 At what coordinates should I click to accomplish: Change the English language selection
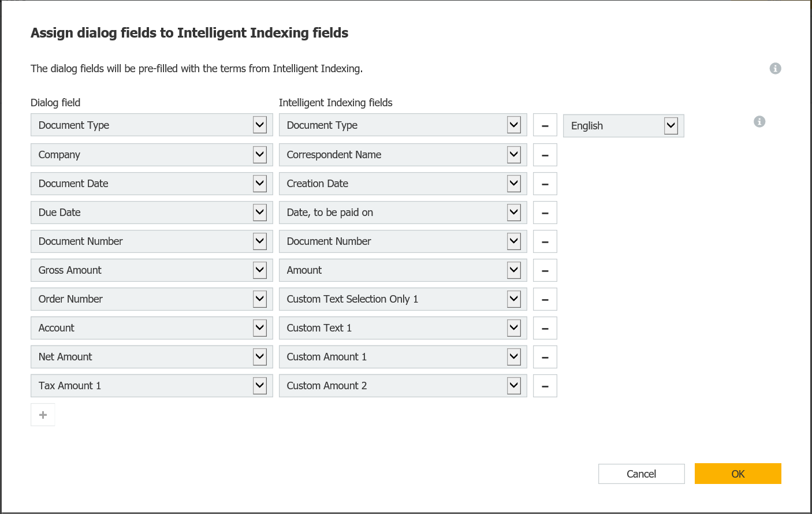click(x=671, y=125)
